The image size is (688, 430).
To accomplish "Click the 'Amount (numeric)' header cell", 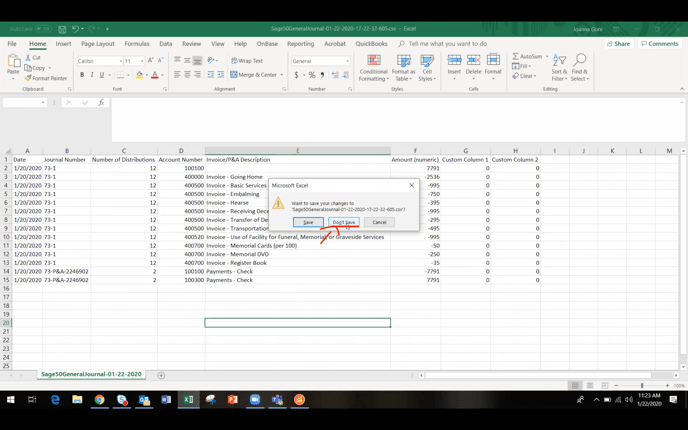I will tap(415, 160).
